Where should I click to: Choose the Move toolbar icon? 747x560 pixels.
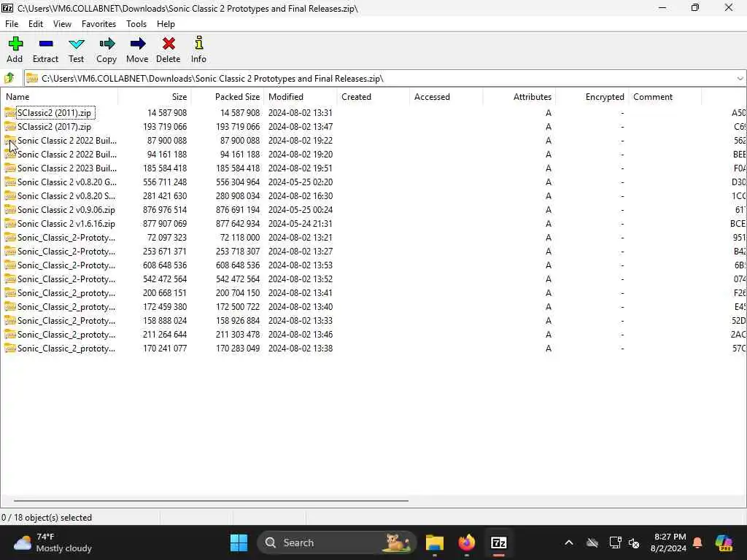tap(137, 44)
